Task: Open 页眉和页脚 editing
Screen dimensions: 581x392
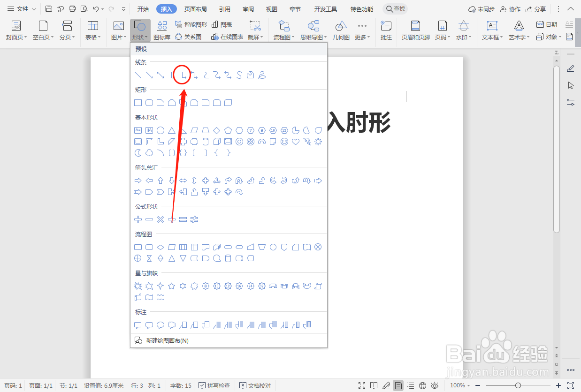Action: click(415, 30)
